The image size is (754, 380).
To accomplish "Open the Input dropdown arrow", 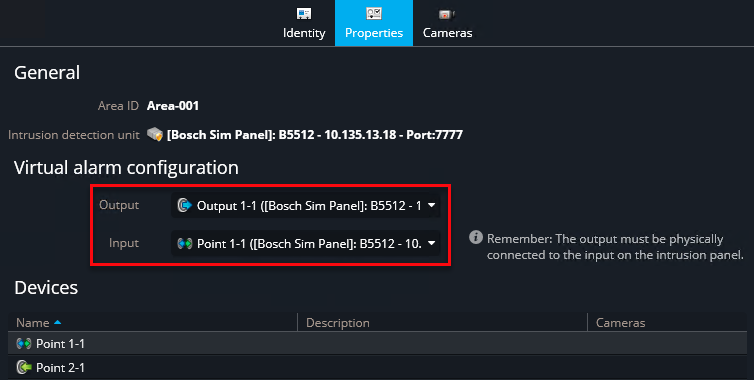I will tap(431, 243).
